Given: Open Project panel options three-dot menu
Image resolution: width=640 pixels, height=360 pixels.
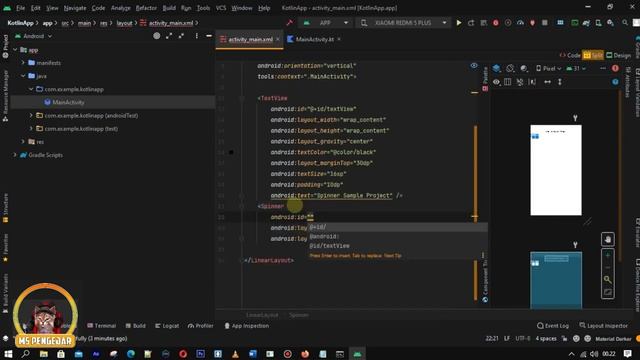Looking at the screenshot, I should pyautogui.click(x=196, y=36).
